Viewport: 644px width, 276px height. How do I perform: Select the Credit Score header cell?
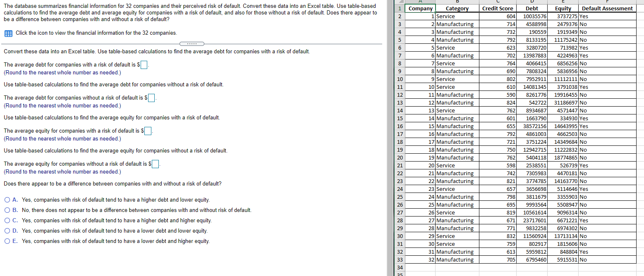[x=498, y=8]
